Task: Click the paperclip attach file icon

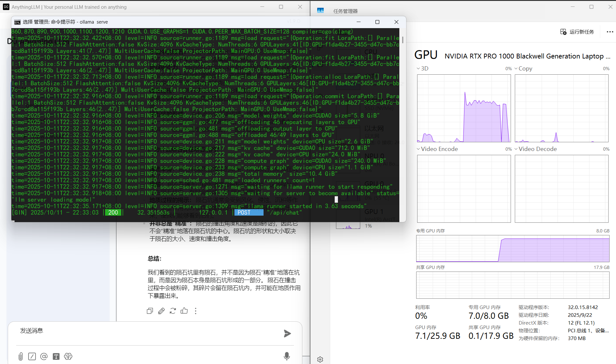Action: pos(21,356)
